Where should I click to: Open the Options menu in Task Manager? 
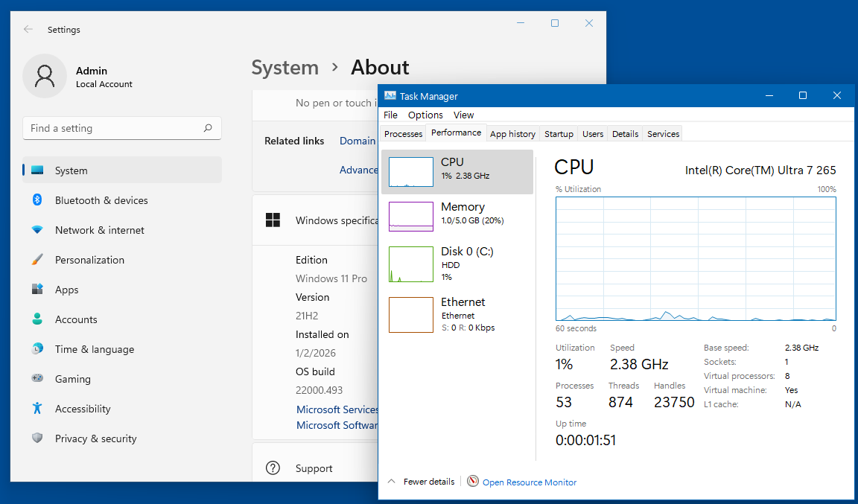[425, 115]
